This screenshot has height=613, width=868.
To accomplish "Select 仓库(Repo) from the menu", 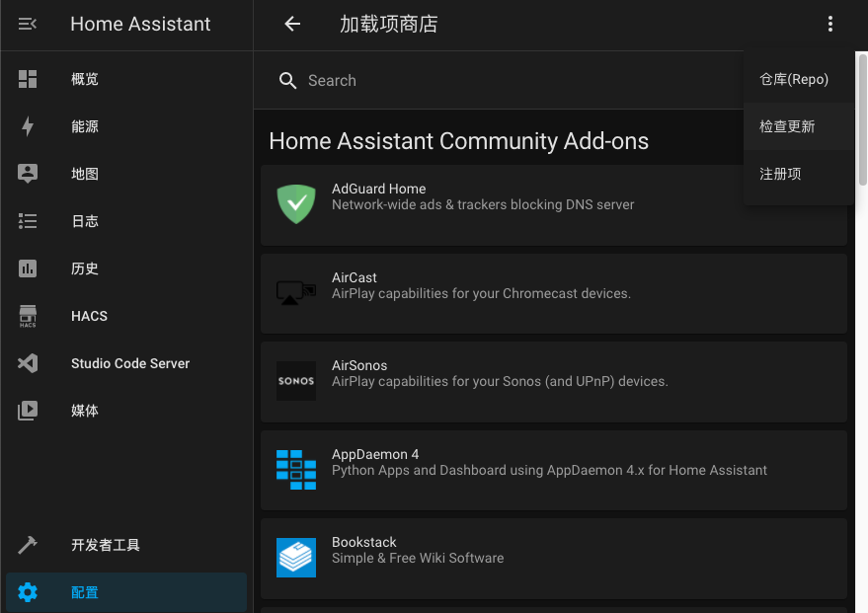I will (x=796, y=78).
